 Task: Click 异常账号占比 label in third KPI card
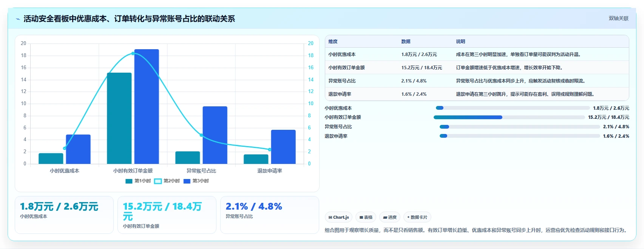click(x=239, y=216)
